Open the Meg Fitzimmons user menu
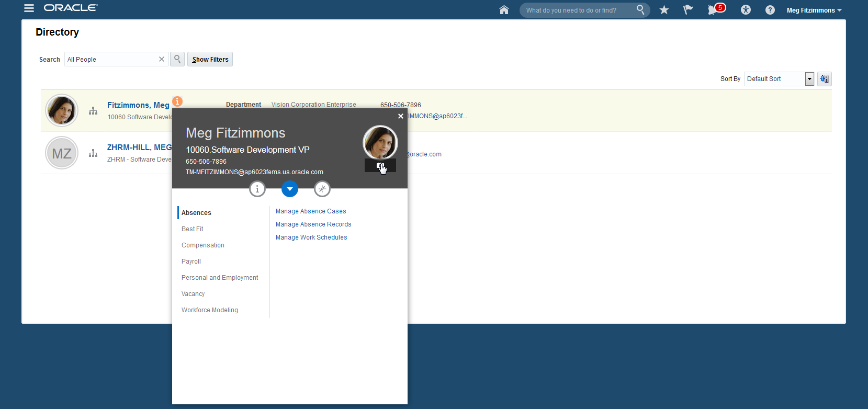This screenshot has height=409, width=868. (814, 10)
